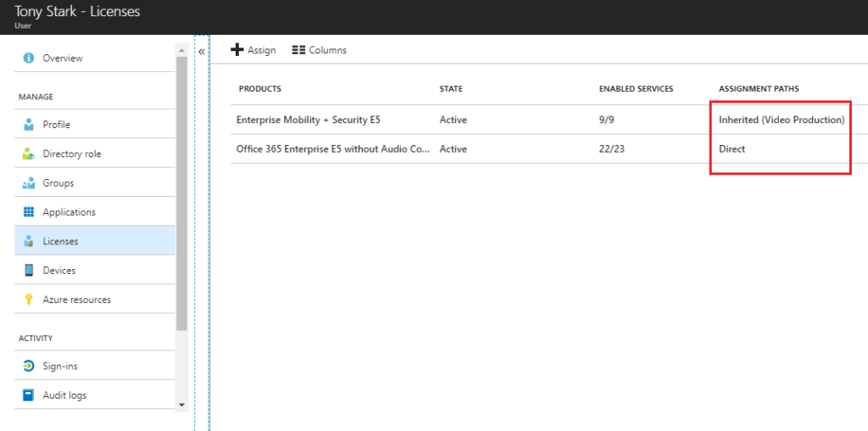Click the Directory role icon
Screen dimensions: 868x431
coord(29,154)
